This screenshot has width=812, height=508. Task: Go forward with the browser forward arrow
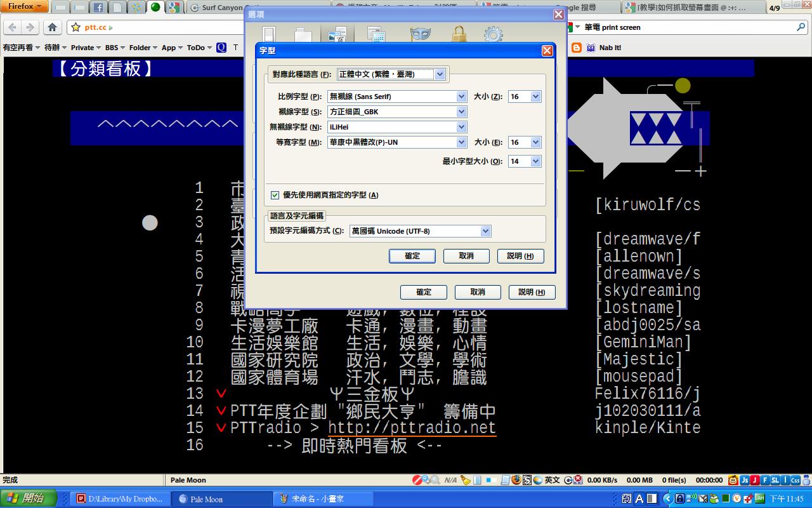tap(30, 27)
